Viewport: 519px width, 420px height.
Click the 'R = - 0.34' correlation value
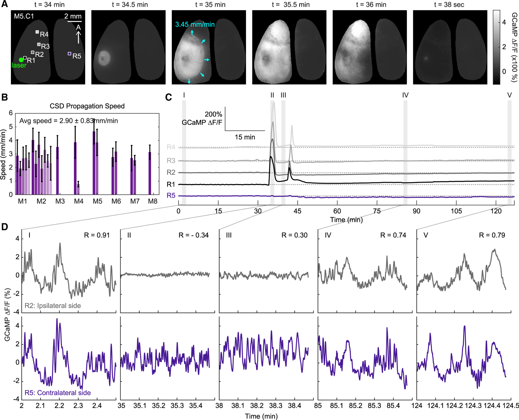194,235
